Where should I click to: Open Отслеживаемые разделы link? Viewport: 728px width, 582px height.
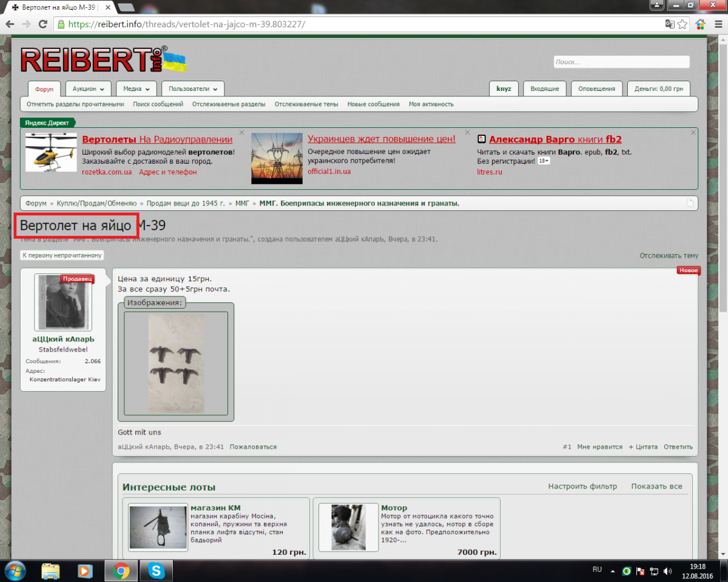click(229, 104)
